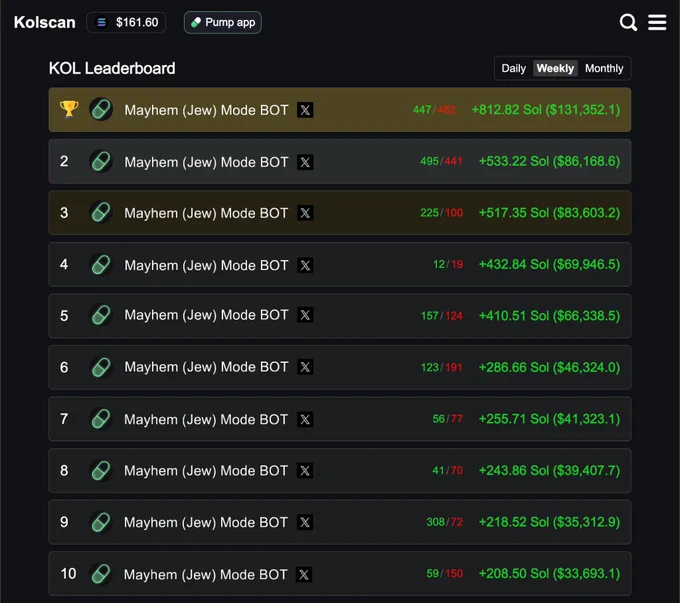The height and width of the screenshot is (603, 680).
Task: Click the name in rank 4 row
Action: pyautogui.click(x=206, y=265)
